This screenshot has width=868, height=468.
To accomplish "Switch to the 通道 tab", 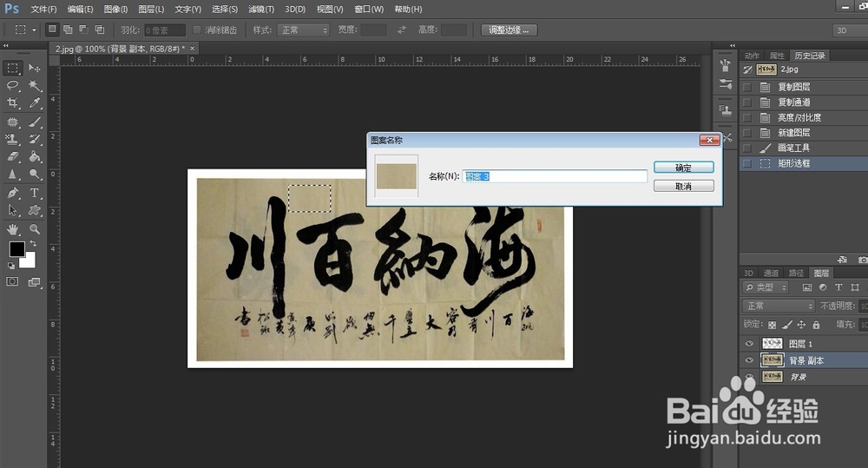I will [771, 273].
